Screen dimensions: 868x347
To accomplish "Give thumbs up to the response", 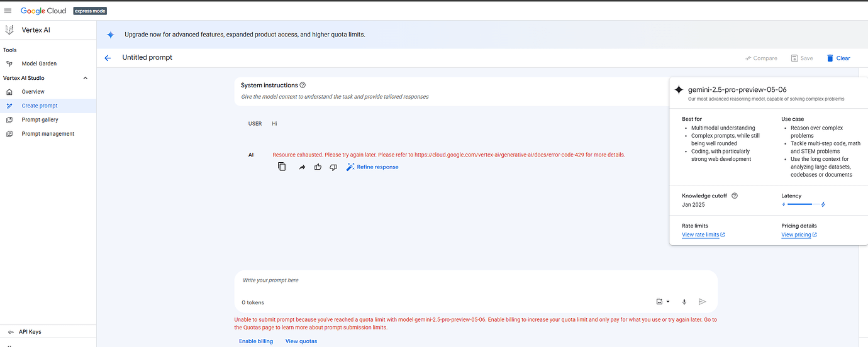I will click(x=318, y=167).
